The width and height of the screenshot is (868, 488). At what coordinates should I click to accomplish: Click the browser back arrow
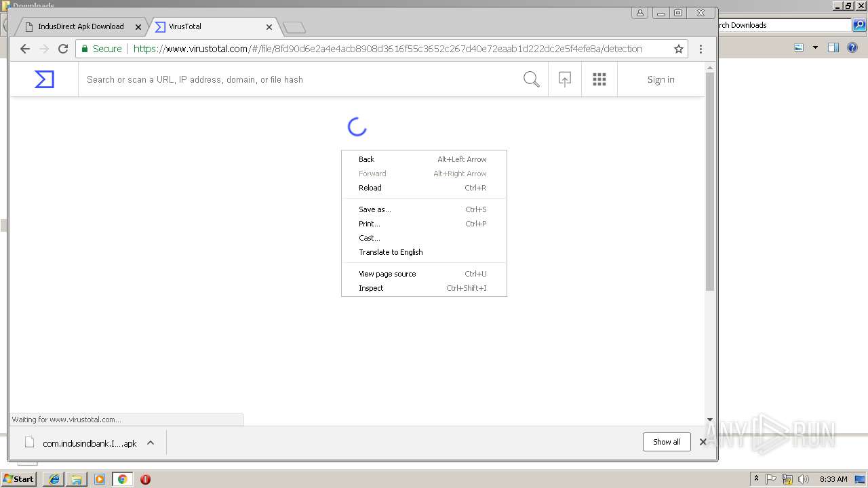25,49
